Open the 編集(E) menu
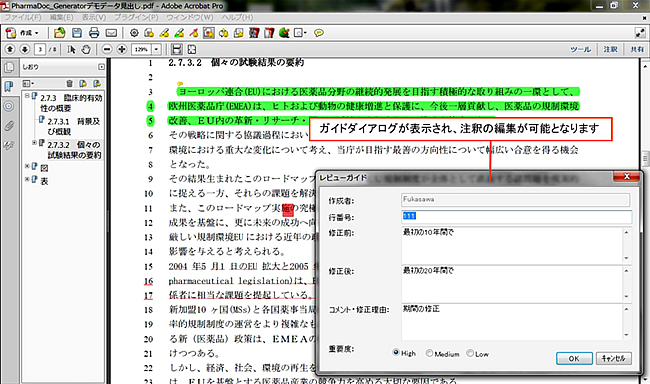Screen dimensions: 650x384 tap(61, 17)
